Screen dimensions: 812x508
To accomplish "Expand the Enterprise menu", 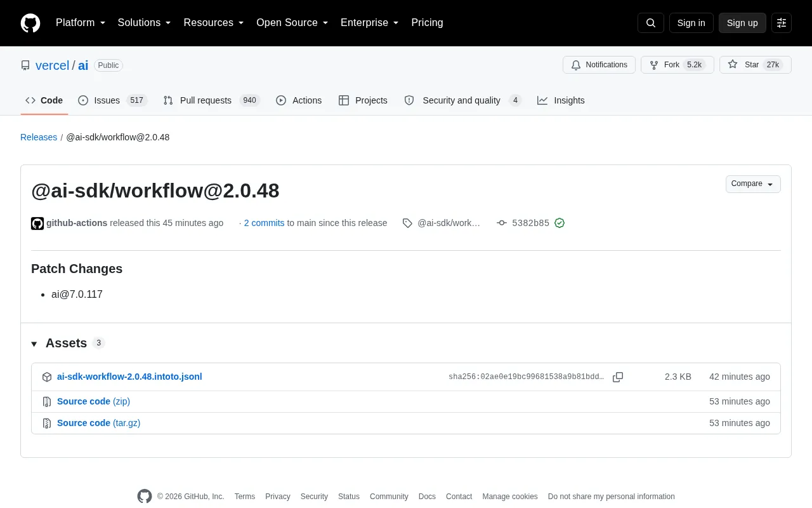I will (x=370, y=23).
